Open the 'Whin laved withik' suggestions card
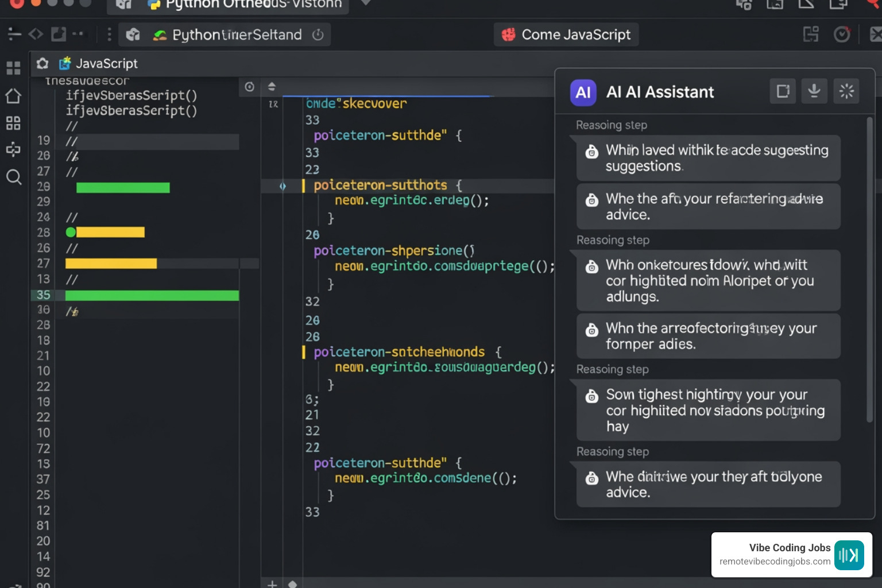The image size is (882, 588). click(709, 158)
